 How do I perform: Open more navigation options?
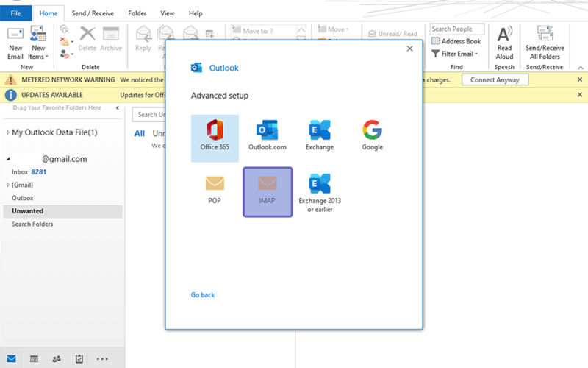[102, 359]
